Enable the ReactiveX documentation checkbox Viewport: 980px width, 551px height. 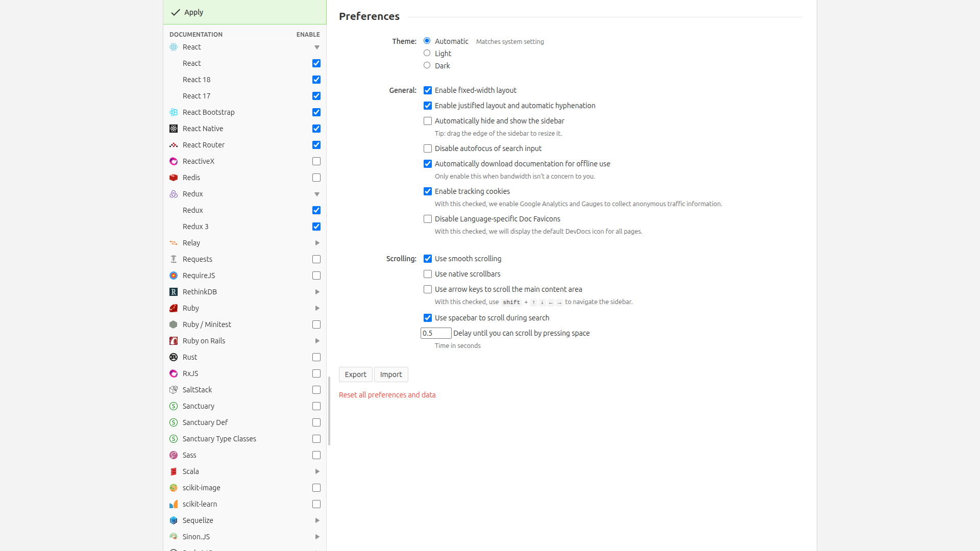316,161
